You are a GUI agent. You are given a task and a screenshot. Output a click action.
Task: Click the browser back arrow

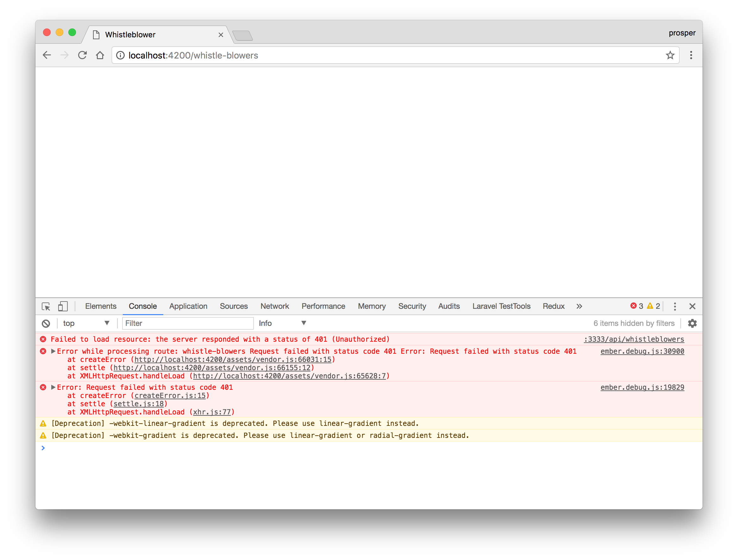pos(47,55)
